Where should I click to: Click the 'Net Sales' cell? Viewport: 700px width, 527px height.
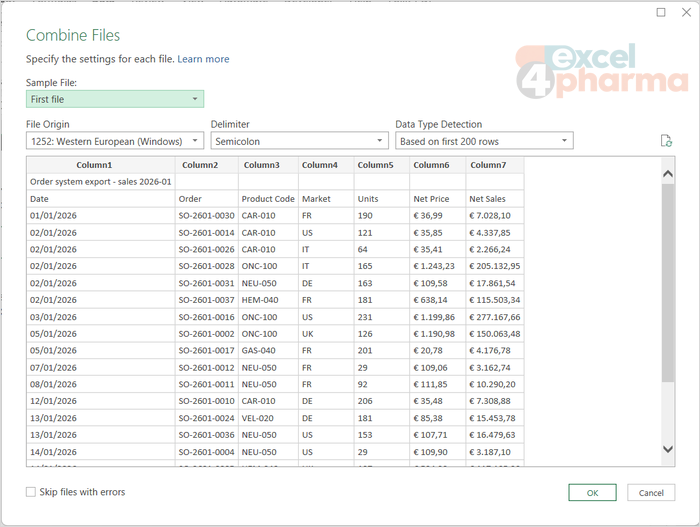(495, 199)
